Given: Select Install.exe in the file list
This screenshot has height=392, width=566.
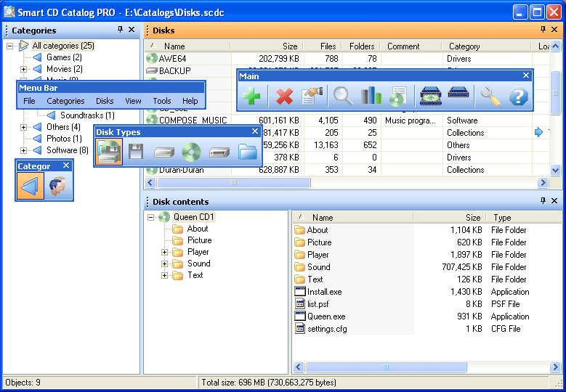Looking at the screenshot, I should coord(324,292).
